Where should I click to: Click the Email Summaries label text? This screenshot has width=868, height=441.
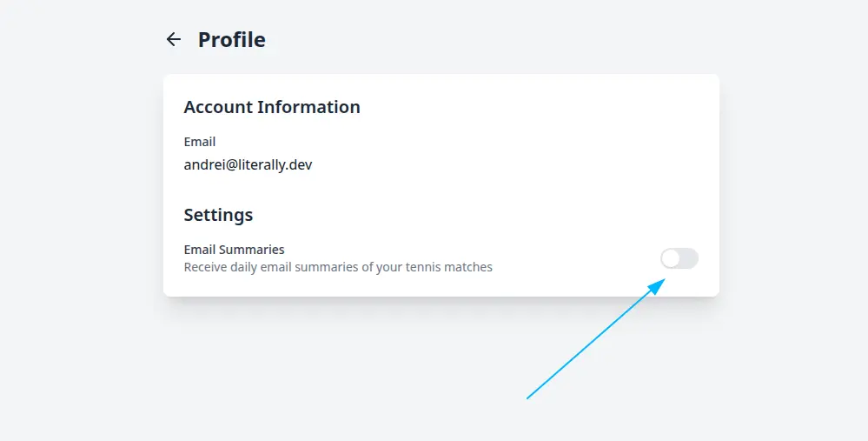[x=235, y=250]
